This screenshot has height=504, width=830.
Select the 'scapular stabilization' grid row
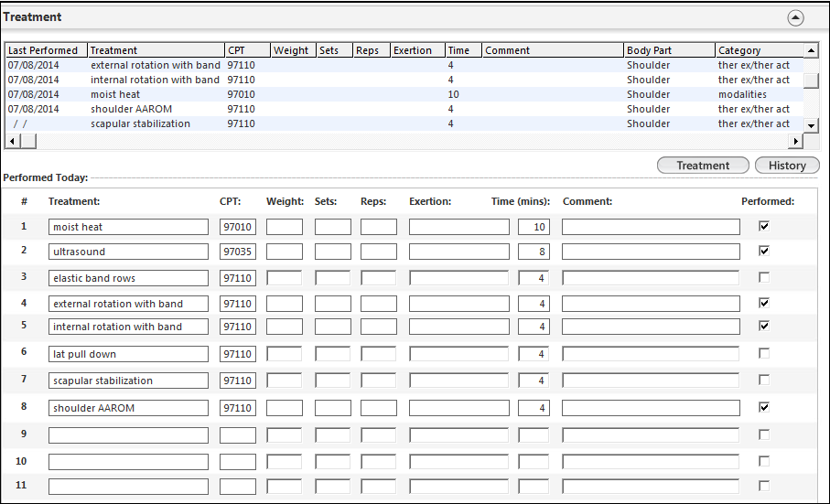(x=404, y=123)
